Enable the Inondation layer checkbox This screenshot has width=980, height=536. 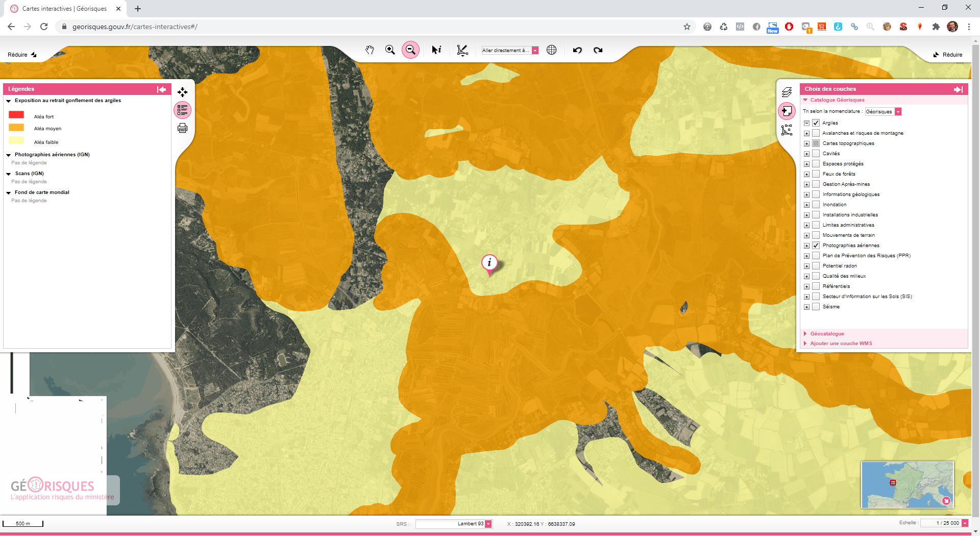coord(816,205)
